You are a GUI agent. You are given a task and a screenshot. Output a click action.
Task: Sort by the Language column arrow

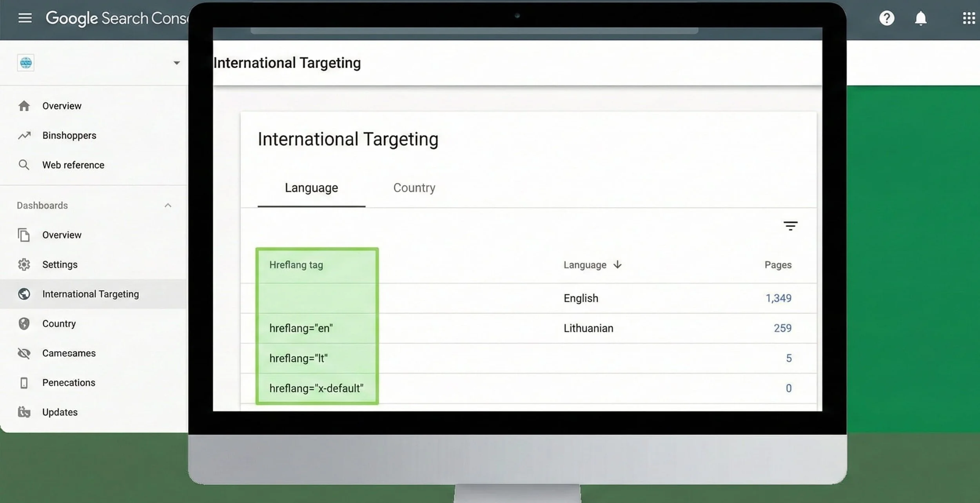(617, 264)
